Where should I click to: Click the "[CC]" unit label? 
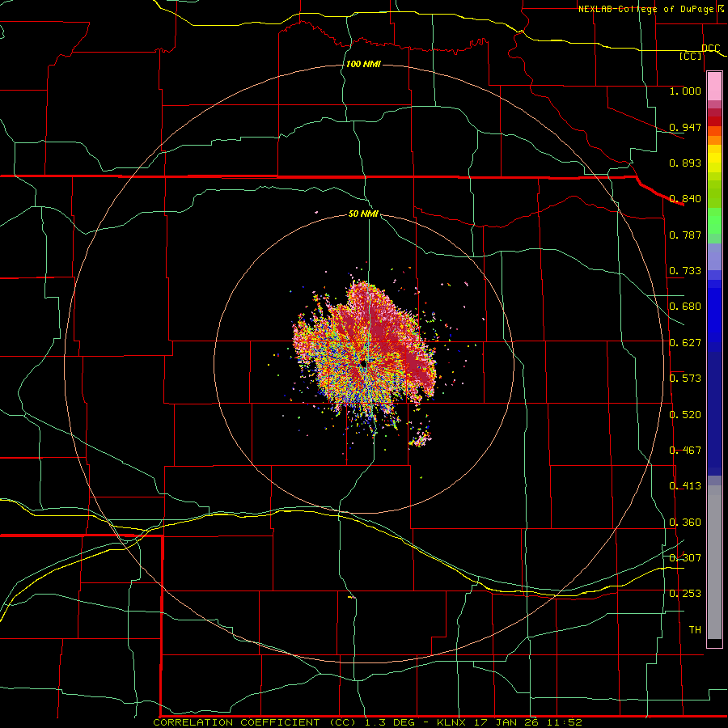(691, 56)
